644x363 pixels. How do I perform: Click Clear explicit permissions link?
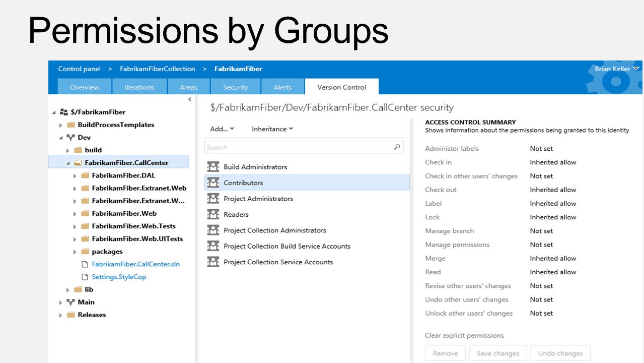click(464, 335)
